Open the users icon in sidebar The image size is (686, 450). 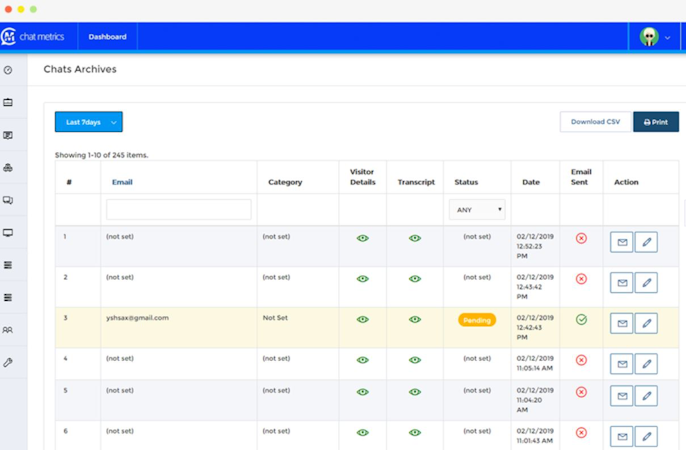[8, 330]
